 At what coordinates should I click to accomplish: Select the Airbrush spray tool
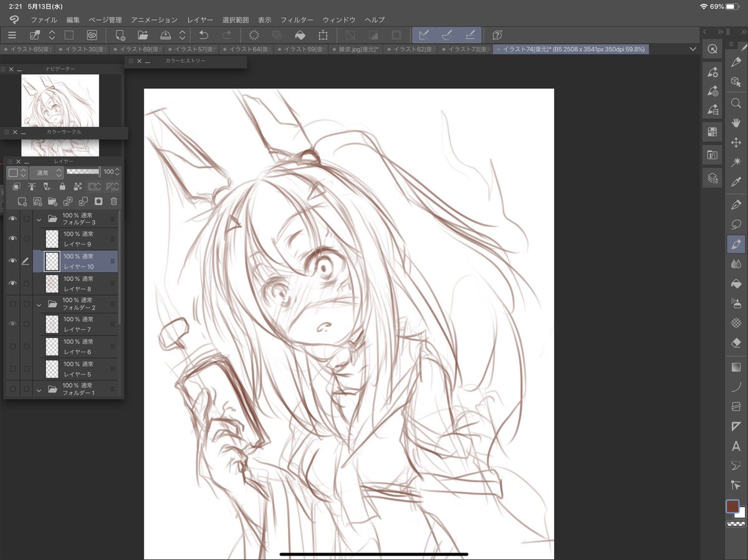(736, 303)
